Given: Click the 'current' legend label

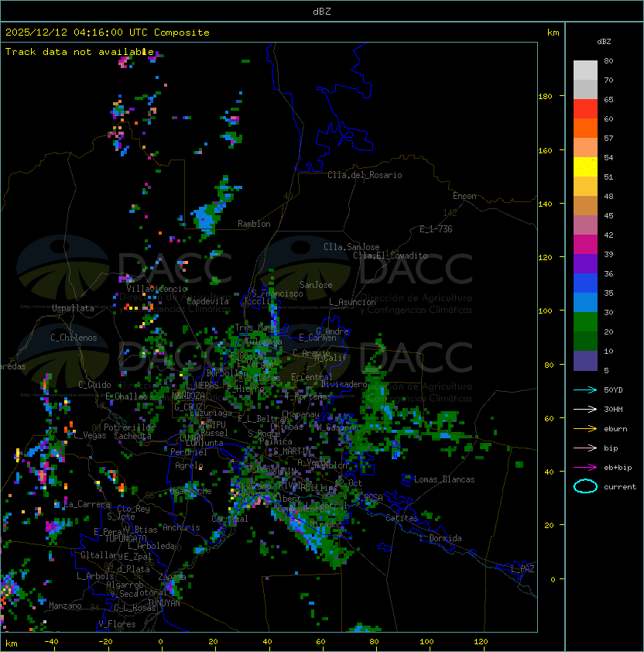Looking at the screenshot, I should point(620,487).
